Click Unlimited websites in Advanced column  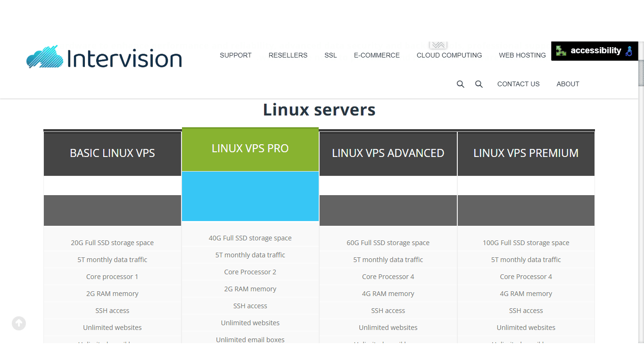(388, 328)
